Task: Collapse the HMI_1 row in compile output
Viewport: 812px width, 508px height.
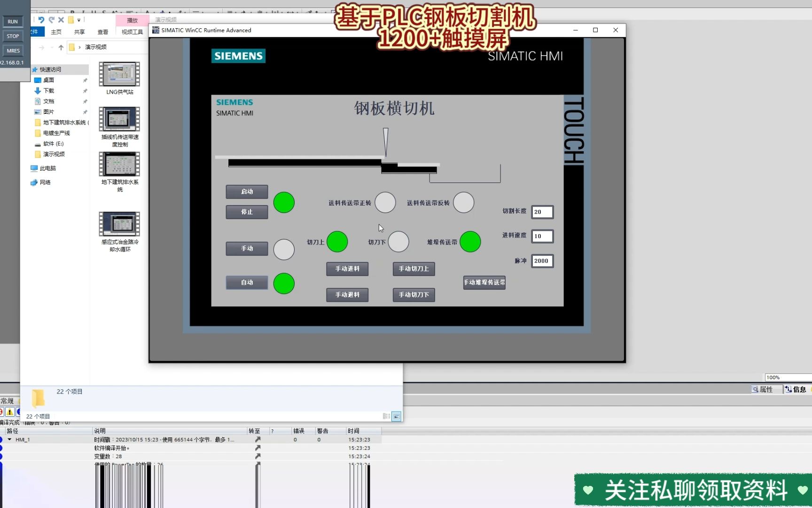Action: pyautogui.click(x=9, y=440)
